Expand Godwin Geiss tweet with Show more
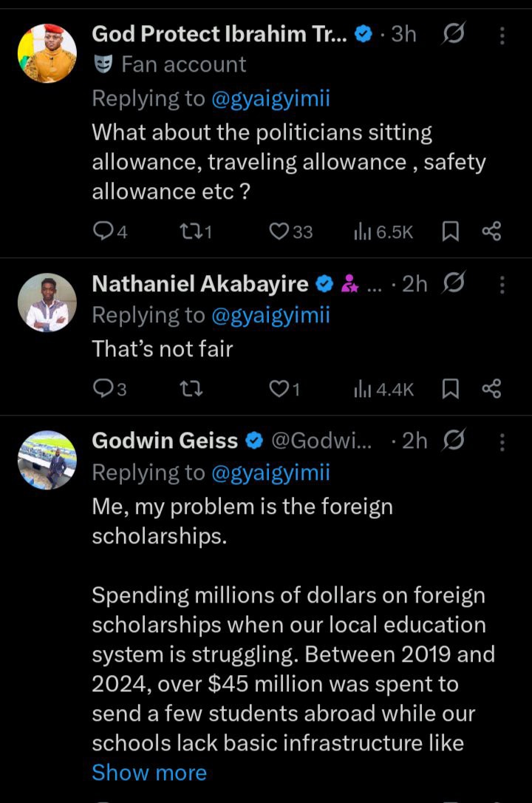 click(149, 773)
